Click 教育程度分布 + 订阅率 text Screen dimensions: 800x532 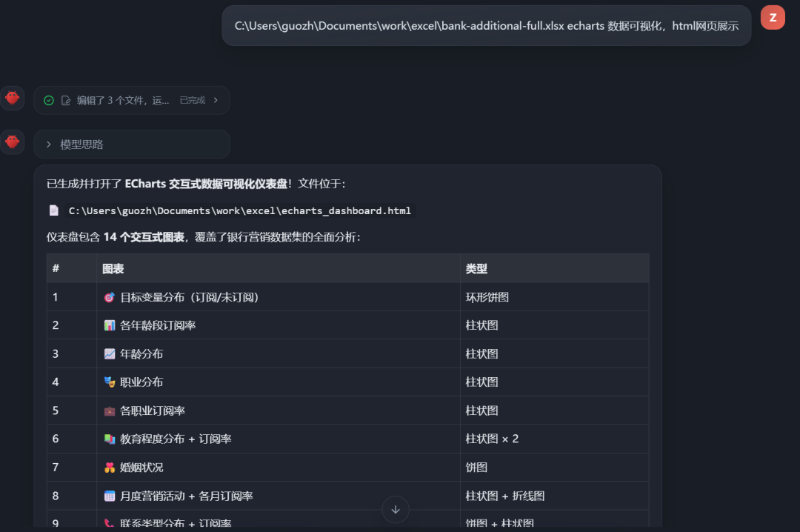click(176, 439)
